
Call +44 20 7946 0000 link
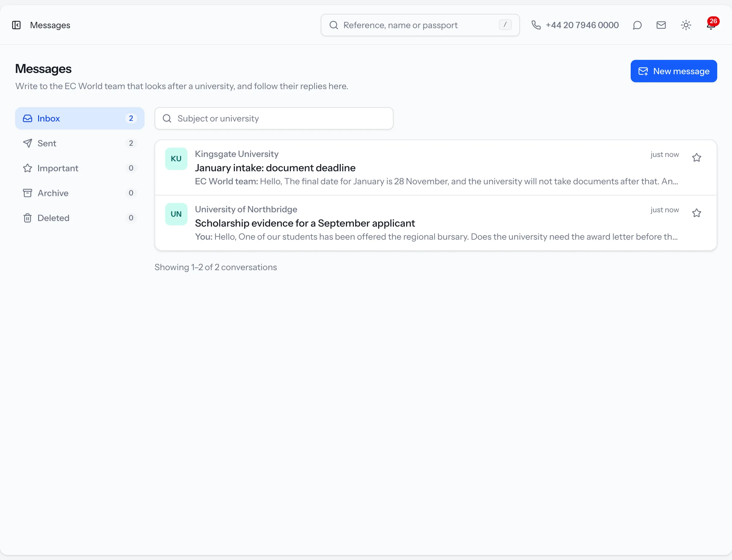[x=582, y=25]
